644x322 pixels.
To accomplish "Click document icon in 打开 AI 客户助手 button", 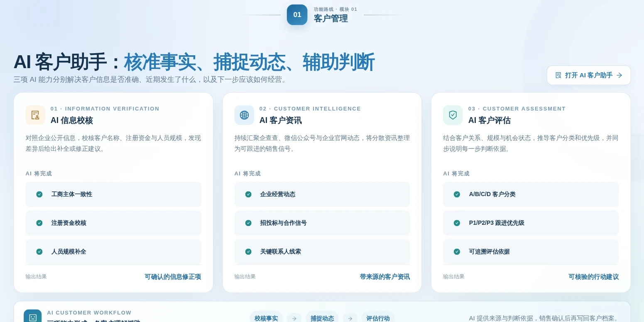I will click(x=558, y=75).
